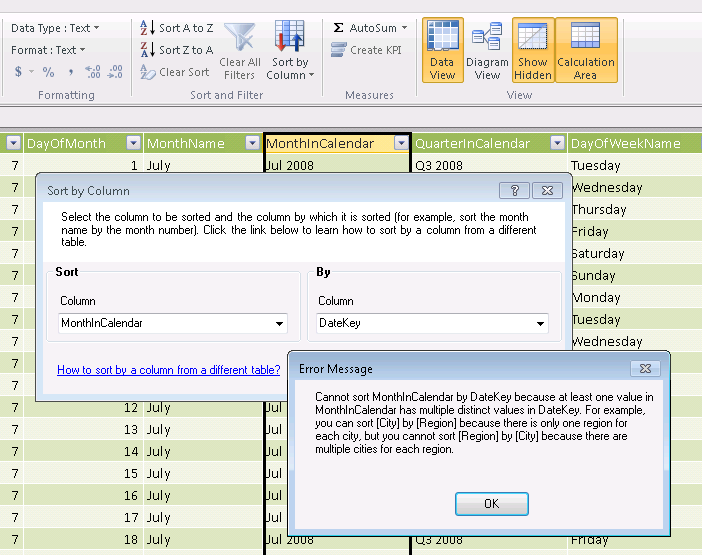Increase decimal places
Screen dimensions: 702x555
pyautogui.click(x=93, y=72)
